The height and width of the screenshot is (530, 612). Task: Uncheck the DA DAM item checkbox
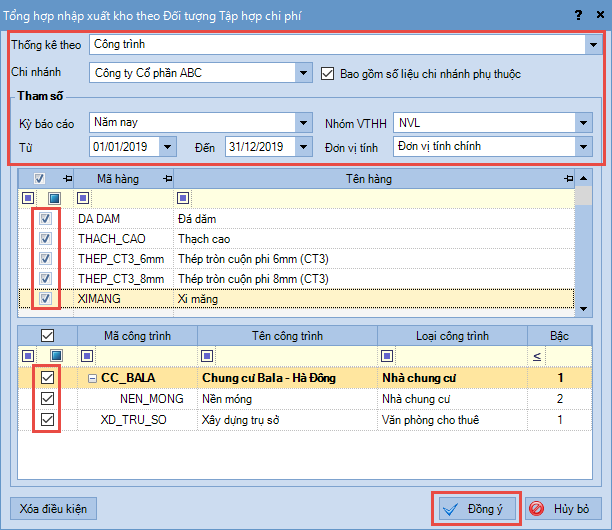click(45, 219)
